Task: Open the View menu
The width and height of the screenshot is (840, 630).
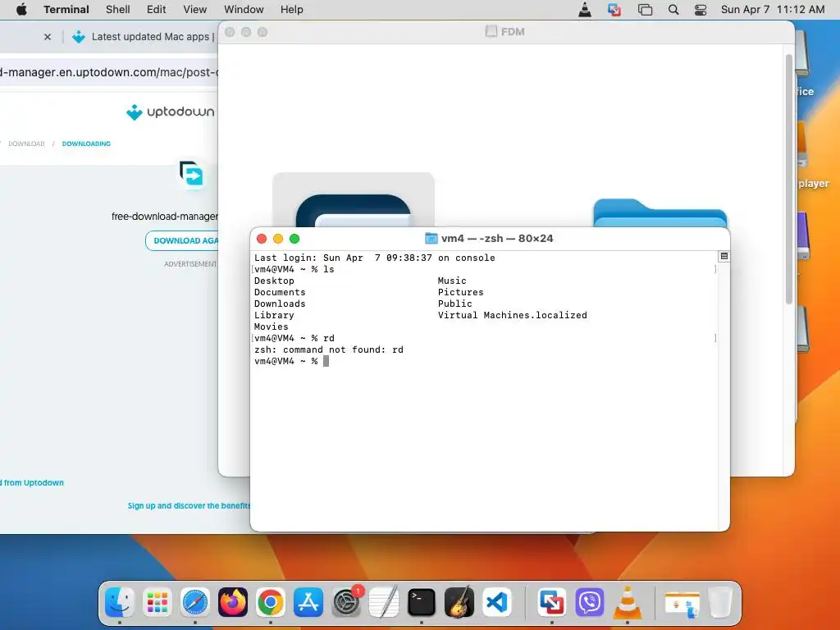Action: point(195,9)
